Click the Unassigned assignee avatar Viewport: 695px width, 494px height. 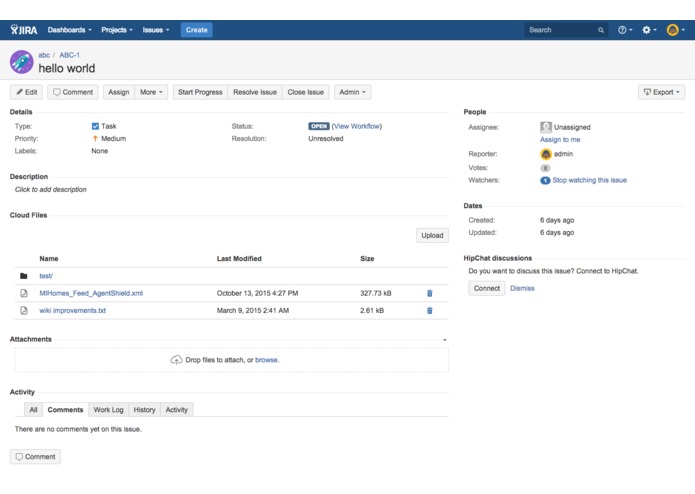point(546,127)
